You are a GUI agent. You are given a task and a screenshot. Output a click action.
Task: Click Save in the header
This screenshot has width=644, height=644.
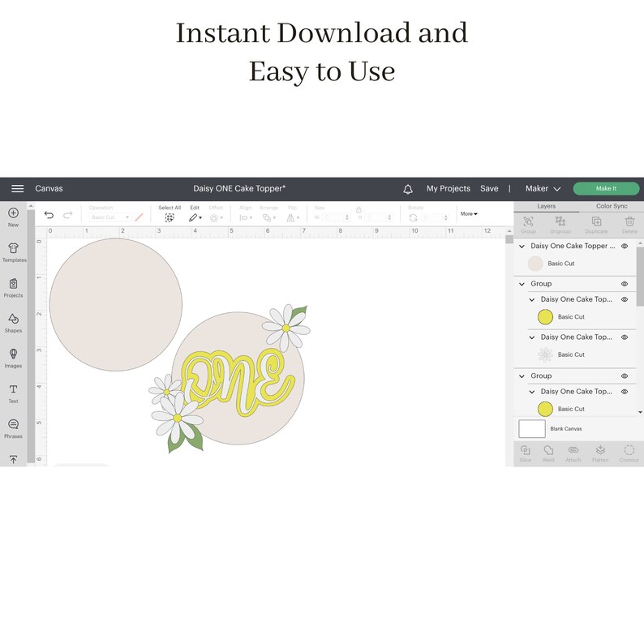(x=489, y=188)
